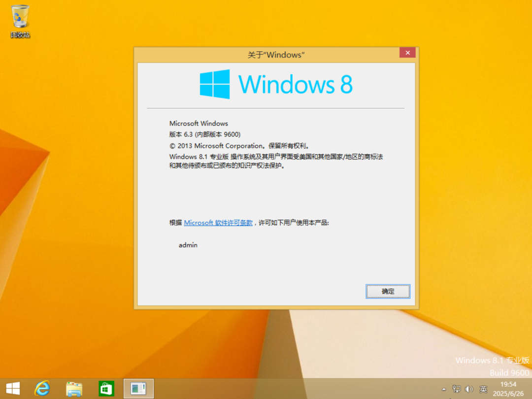Screen dimensions: 532x399
Task: Select the winver taskbar window button
Action: [x=138, y=389]
